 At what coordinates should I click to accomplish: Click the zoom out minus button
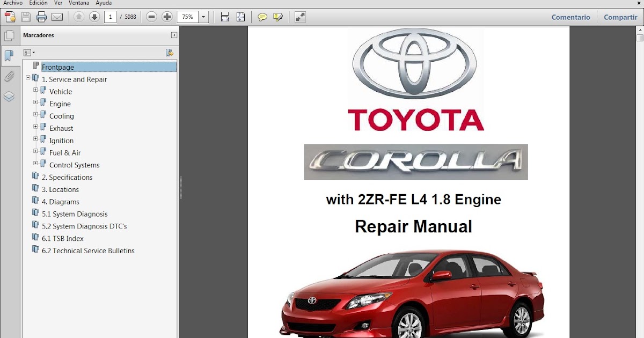151,17
